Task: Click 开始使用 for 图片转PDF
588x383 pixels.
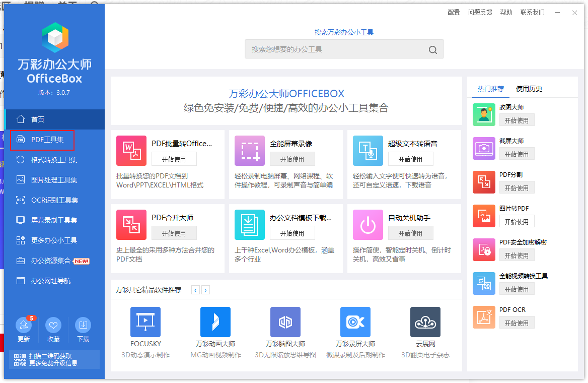Action: click(x=517, y=222)
